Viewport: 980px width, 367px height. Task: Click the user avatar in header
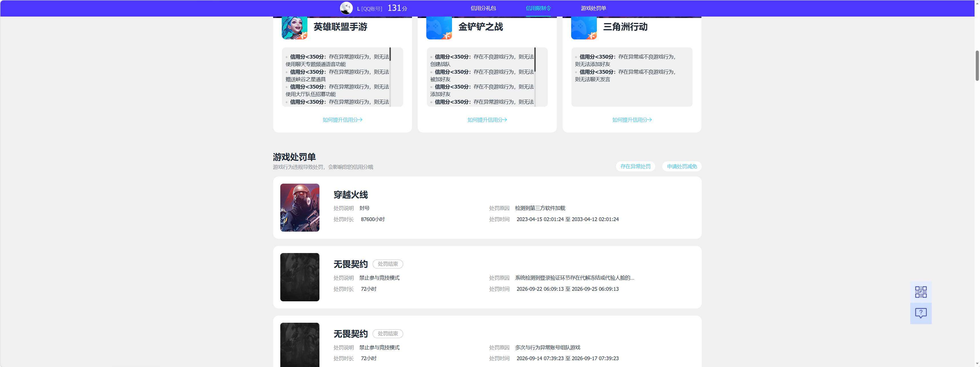346,8
